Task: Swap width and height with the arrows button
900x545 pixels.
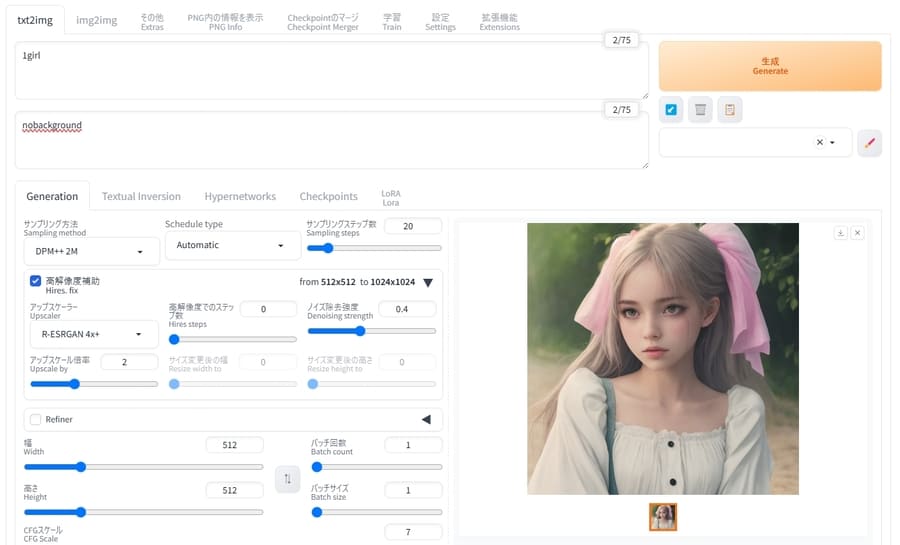Action: click(288, 478)
